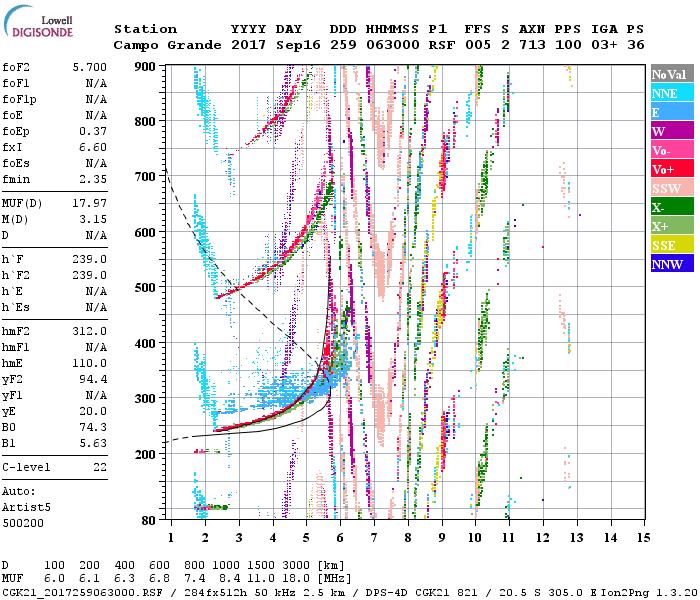Click the Ion2Png 1.3.20 footer text
Viewport: 700px width, 600px height.
[649, 592]
